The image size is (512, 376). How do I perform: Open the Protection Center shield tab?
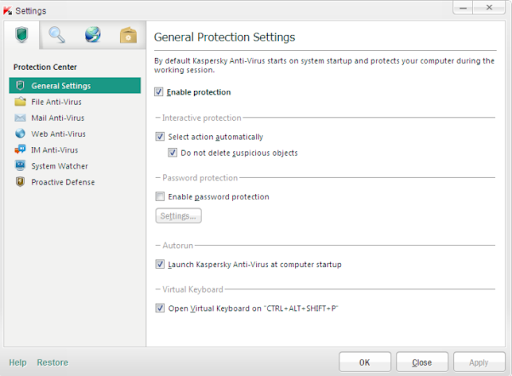pos(22,35)
